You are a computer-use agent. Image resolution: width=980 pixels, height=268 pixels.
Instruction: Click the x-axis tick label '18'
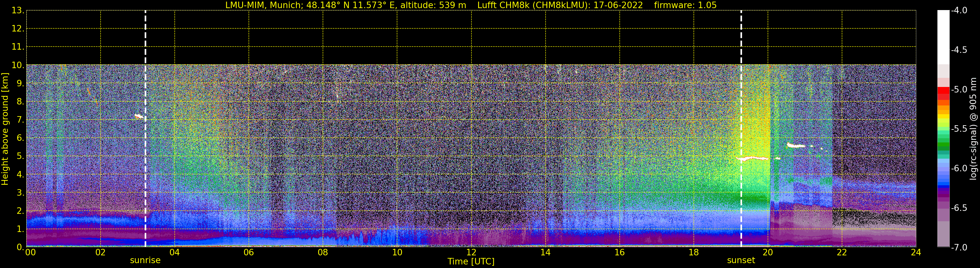click(x=694, y=252)
